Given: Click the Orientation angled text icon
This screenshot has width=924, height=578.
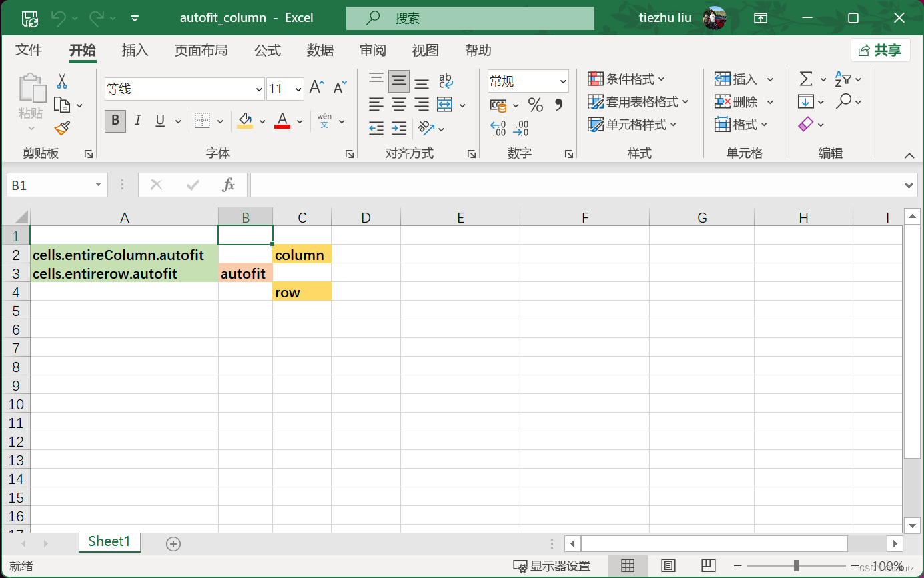Looking at the screenshot, I should tap(426, 127).
